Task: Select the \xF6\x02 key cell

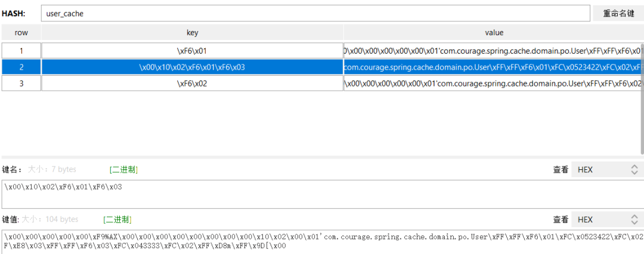Action: pos(192,84)
